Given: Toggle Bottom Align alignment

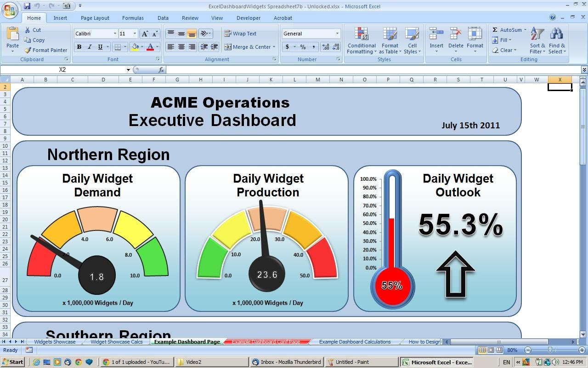Looking at the screenshot, I should click(x=192, y=34).
